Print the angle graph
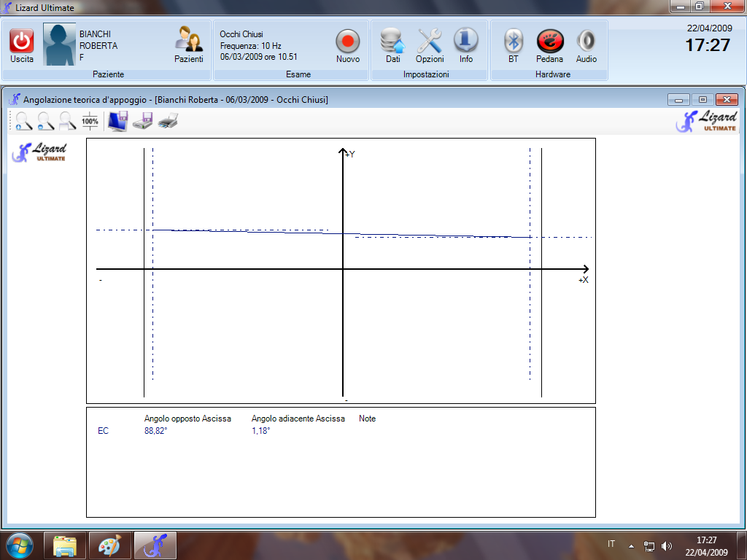 168,121
